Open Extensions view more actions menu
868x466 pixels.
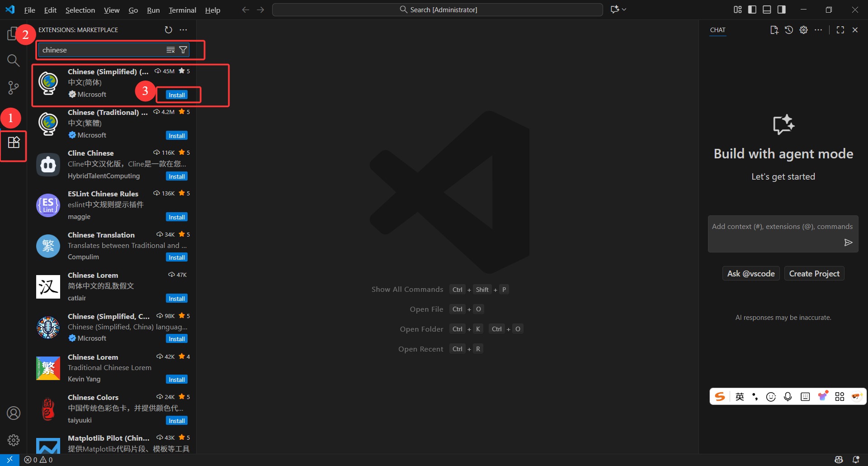[183, 30]
